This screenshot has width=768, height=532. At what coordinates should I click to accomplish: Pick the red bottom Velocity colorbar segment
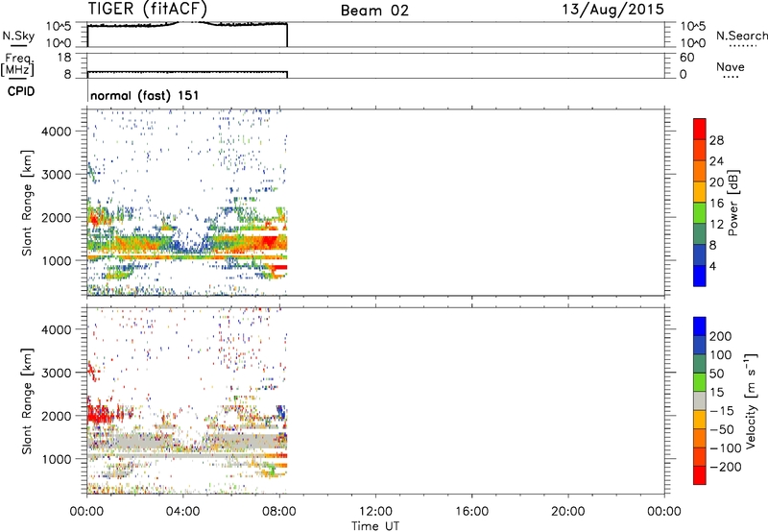point(700,475)
